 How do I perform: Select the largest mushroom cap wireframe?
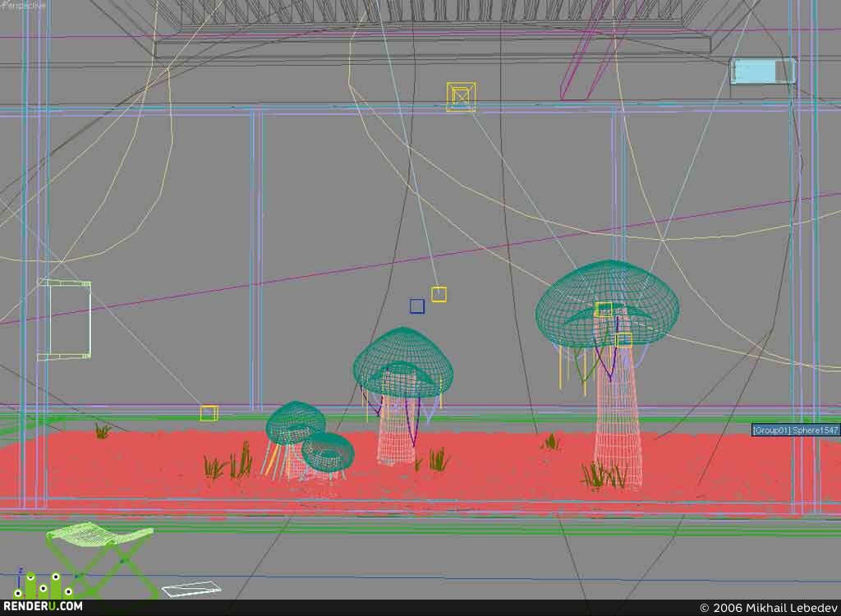[607, 303]
